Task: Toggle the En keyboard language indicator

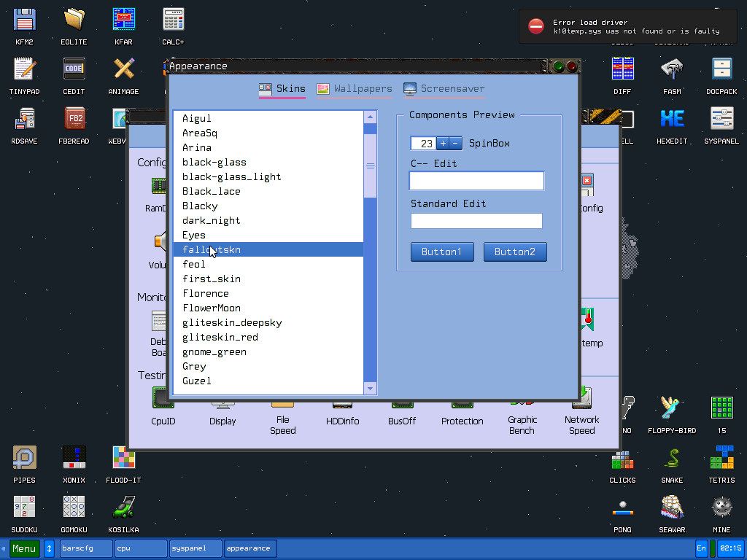Action: pos(701,548)
